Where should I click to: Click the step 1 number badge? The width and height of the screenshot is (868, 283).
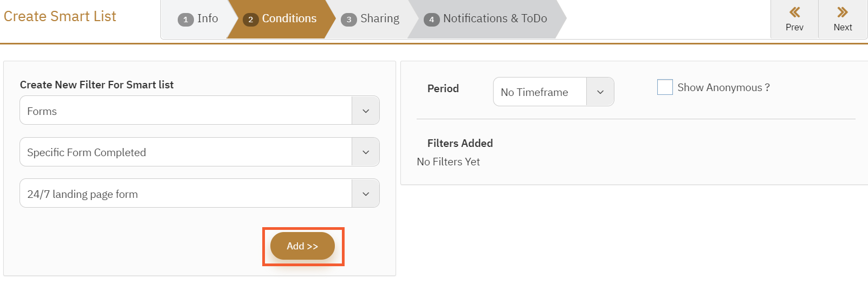point(185,20)
